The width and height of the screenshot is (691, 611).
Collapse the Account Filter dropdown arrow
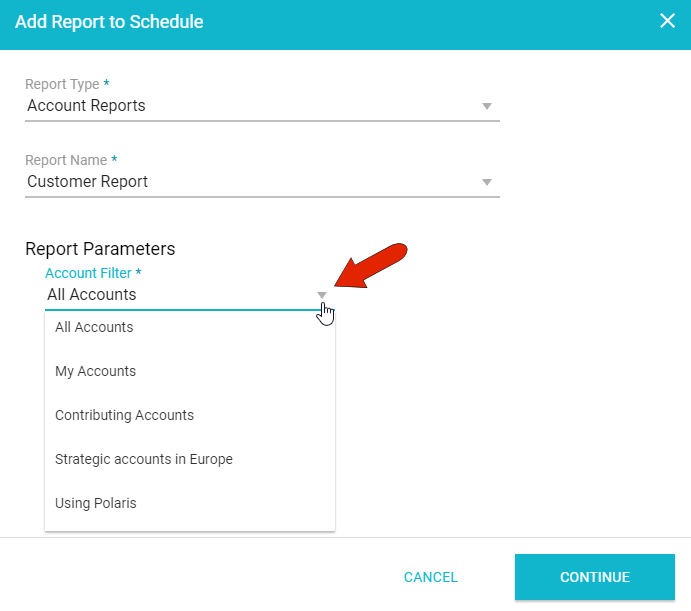pyautogui.click(x=322, y=295)
